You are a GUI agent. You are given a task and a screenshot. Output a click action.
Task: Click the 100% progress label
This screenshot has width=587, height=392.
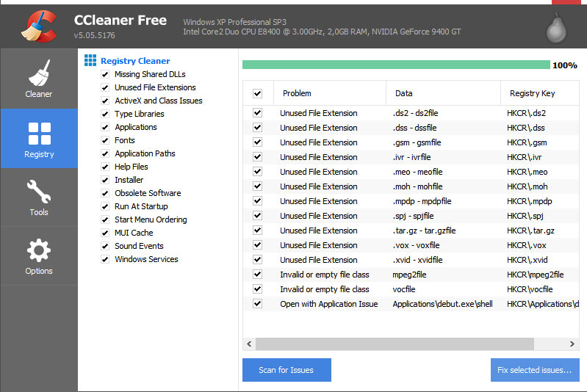(564, 65)
